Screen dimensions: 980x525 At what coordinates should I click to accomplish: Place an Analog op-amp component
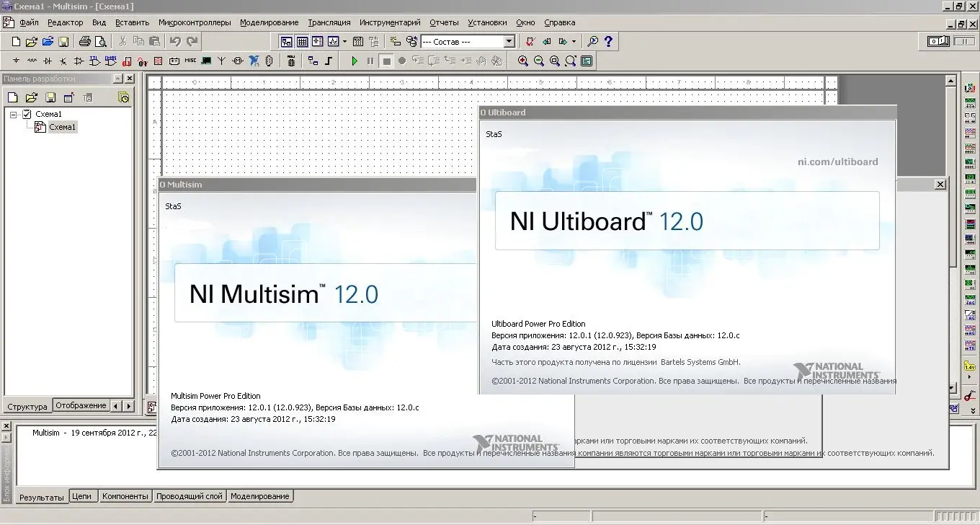(79, 61)
